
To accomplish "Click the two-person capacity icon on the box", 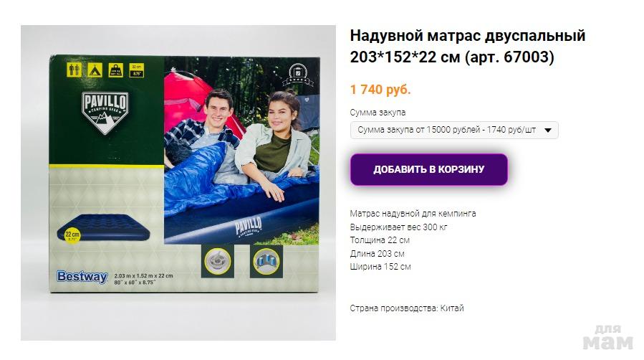I will pos(75,70).
